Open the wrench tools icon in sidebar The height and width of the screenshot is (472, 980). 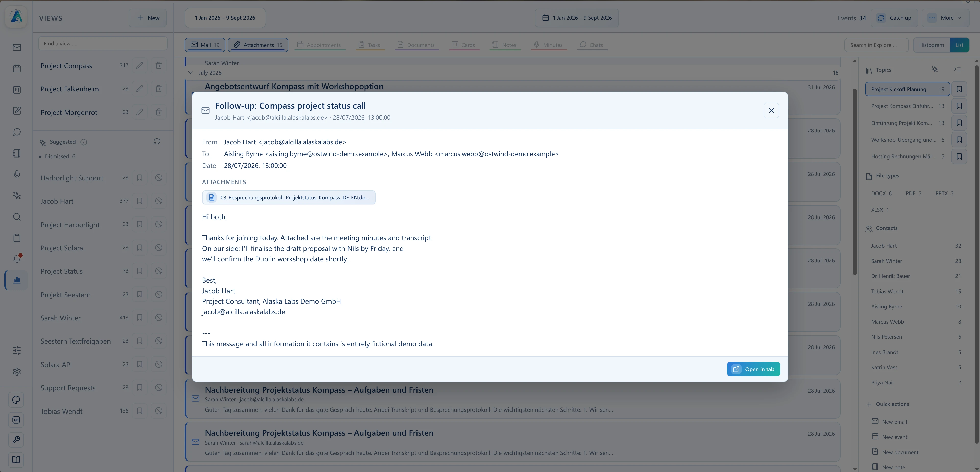click(16, 440)
